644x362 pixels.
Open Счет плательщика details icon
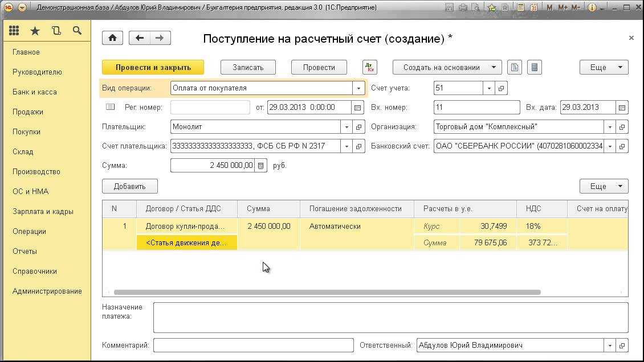click(x=358, y=146)
